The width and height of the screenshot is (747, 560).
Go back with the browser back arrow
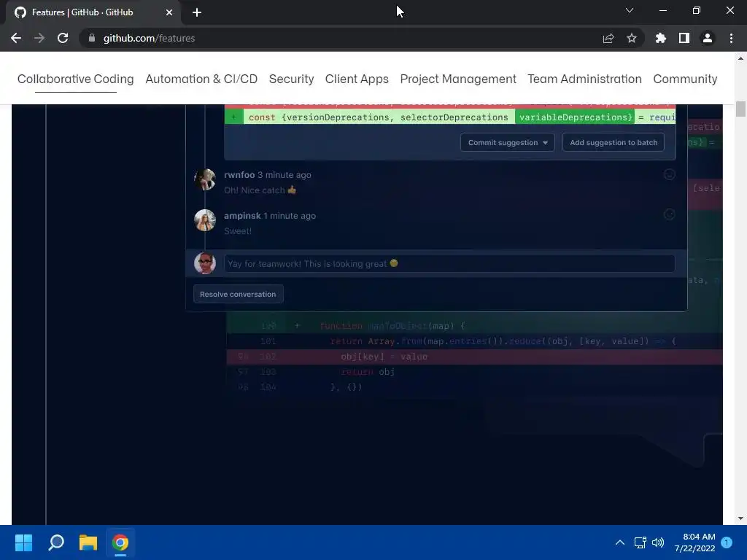point(16,38)
